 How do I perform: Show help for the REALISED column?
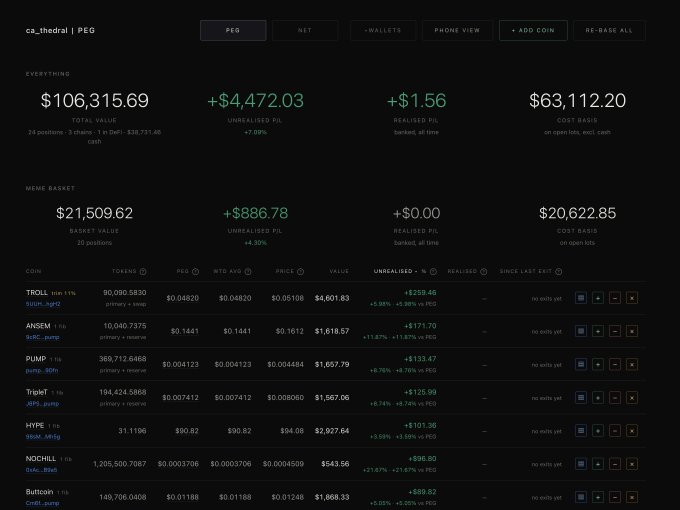(x=484, y=271)
